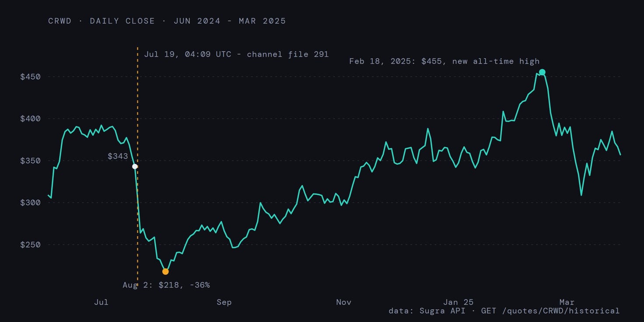Viewport: 644px width, 322px height.
Task: Select the "Sep" x-axis label
Action: click(x=224, y=302)
